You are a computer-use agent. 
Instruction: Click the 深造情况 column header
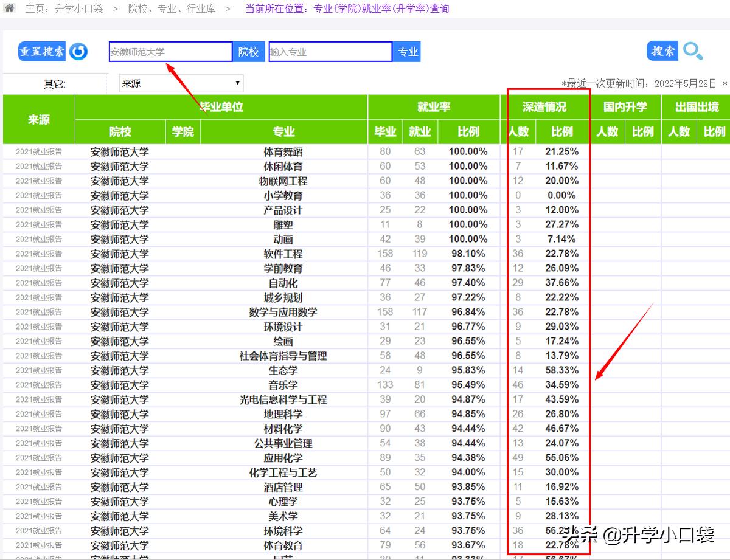click(544, 107)
